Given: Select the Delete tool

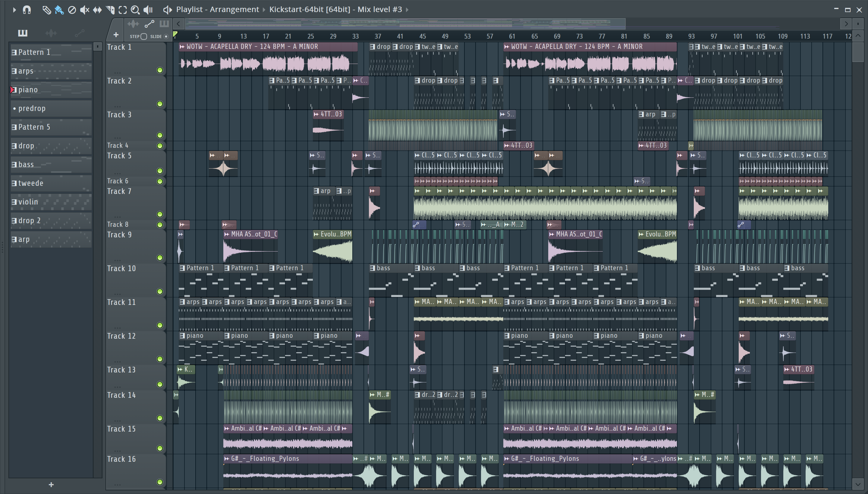Looking at the screenshot, I should pos(72,10).
